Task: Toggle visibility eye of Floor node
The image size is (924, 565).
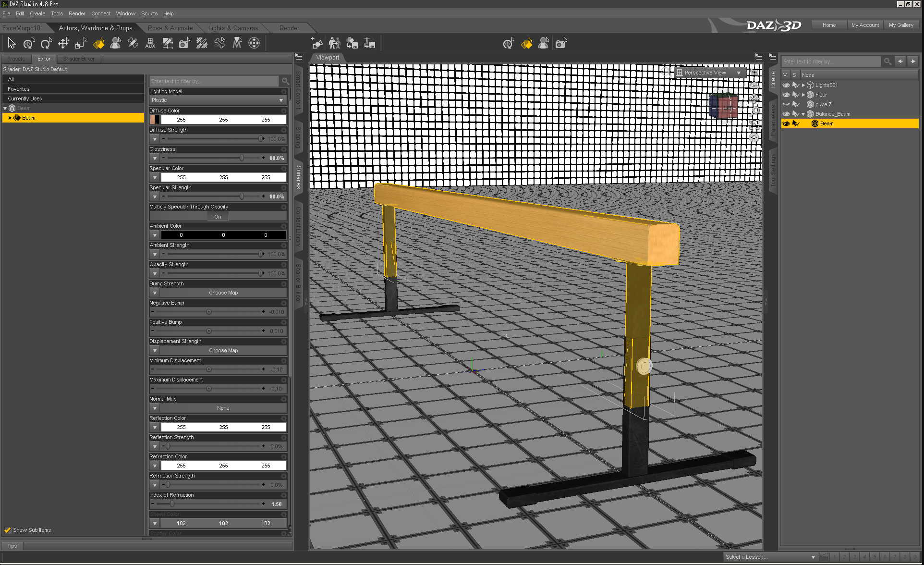Action: [786, 95]
